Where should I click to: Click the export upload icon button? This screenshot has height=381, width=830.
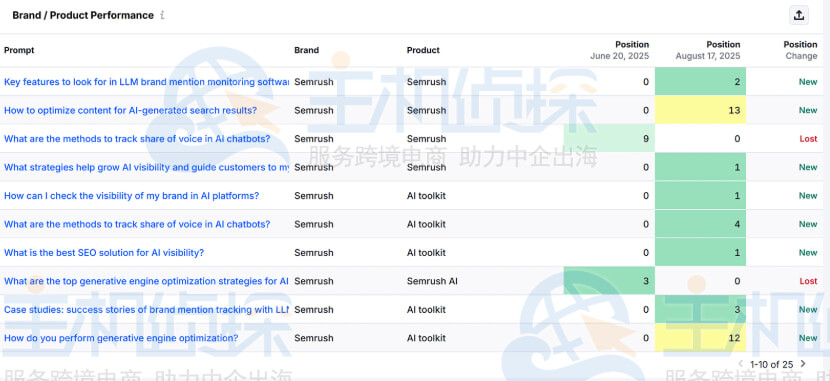coord(799,15)
